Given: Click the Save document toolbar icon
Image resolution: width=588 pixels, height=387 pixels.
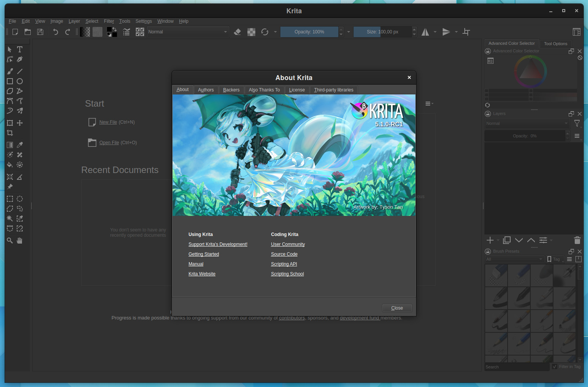Looking at the screenshot, I should (x=40, y=32).
